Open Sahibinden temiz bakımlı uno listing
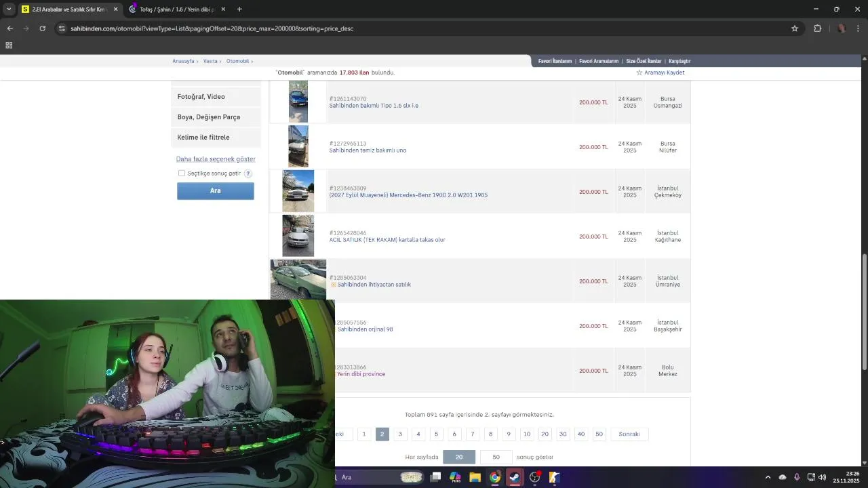The height and width of the screenshot is (488, 868). point(368,150)
